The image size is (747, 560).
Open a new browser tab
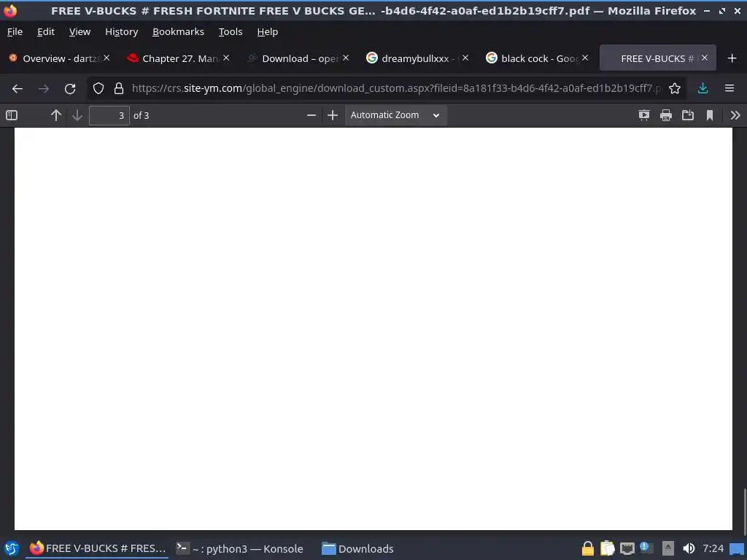tap(732, 58)
